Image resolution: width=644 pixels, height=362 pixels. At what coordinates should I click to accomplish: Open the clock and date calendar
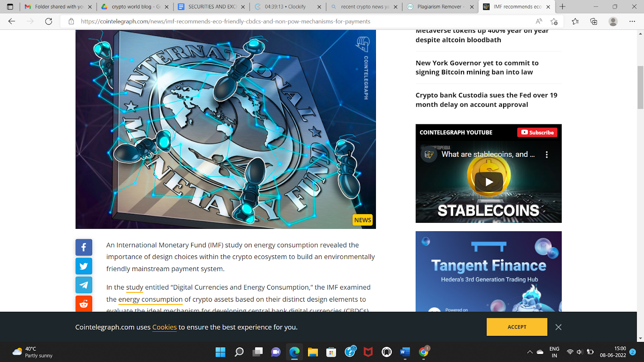[x=613, y=352]
